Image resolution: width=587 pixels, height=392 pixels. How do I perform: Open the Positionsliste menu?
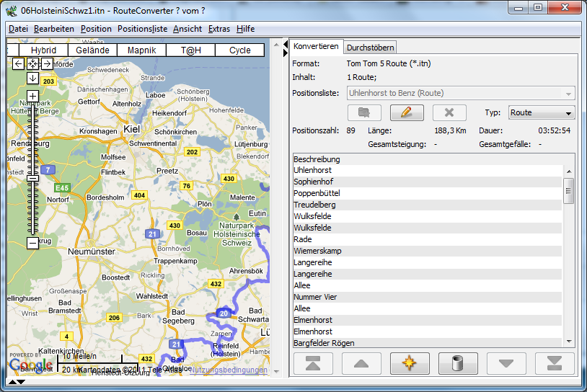(x=142, y=29)
